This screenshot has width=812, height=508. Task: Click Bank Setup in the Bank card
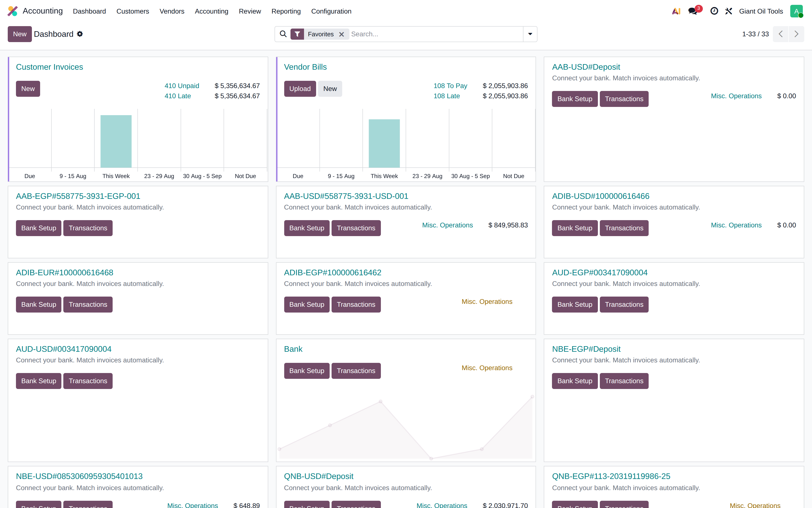coord(307,371)
